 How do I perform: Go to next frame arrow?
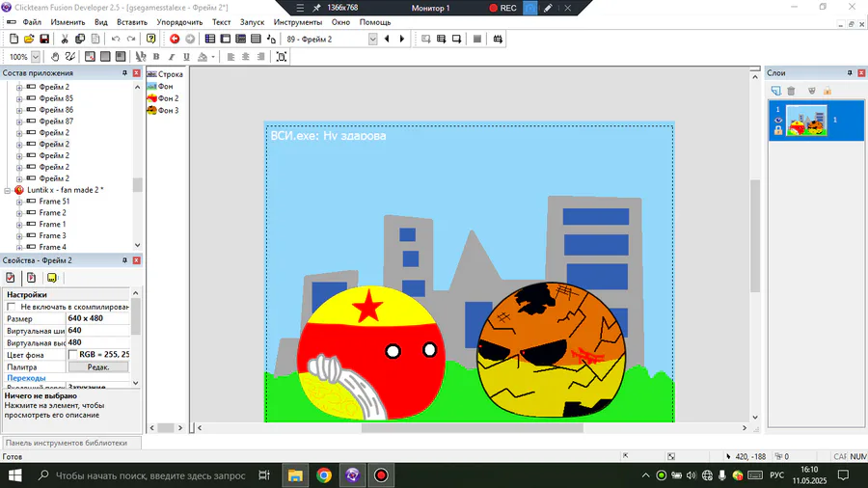[x=402, y=39]
